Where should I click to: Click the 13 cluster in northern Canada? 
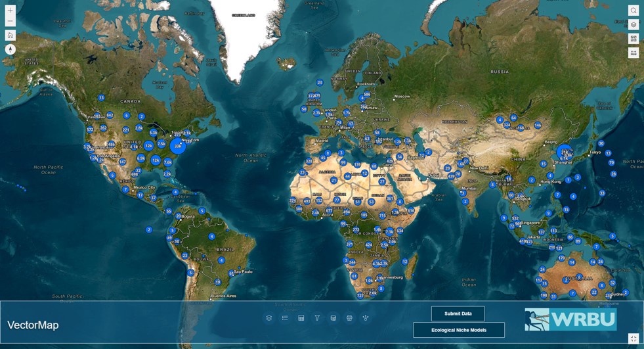coord(101,97)
